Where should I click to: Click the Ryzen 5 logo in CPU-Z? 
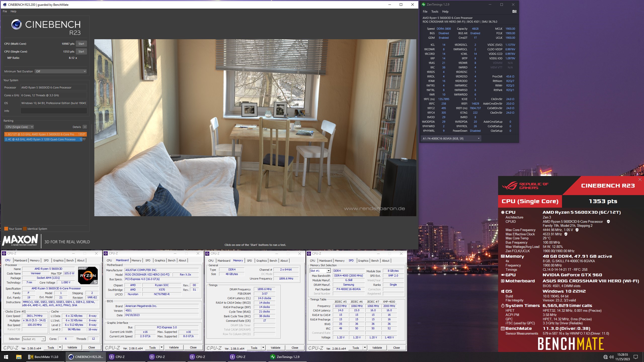[88, 275]
